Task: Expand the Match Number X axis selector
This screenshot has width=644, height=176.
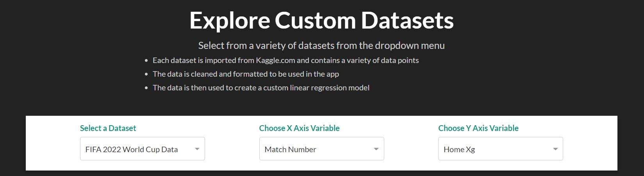Action: pos(322,149)
